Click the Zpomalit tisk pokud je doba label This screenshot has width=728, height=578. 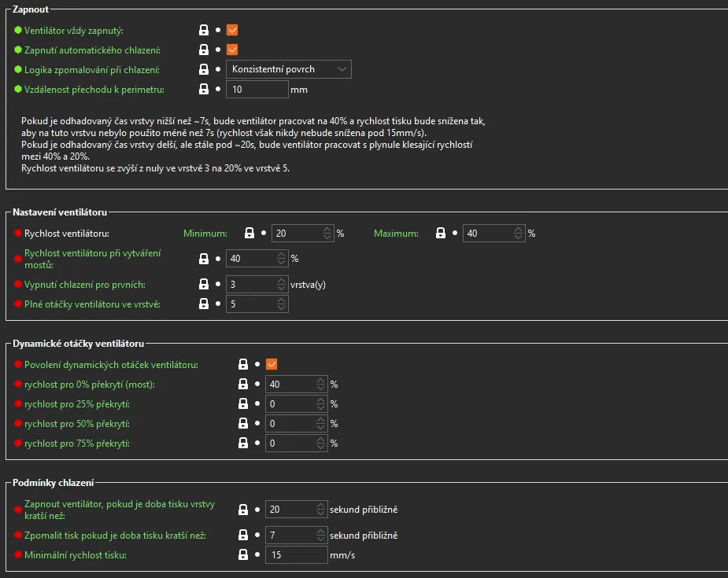[x=115, y=536]
